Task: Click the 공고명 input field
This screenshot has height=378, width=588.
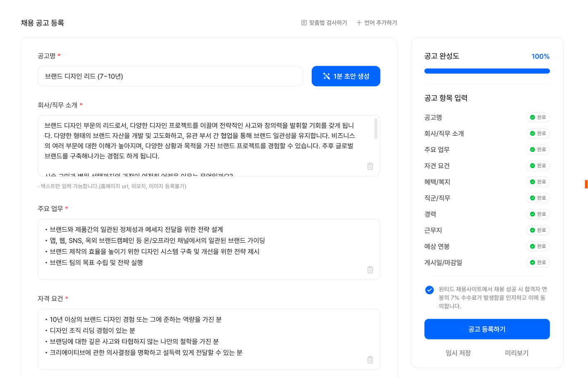Action: [170, 76]
